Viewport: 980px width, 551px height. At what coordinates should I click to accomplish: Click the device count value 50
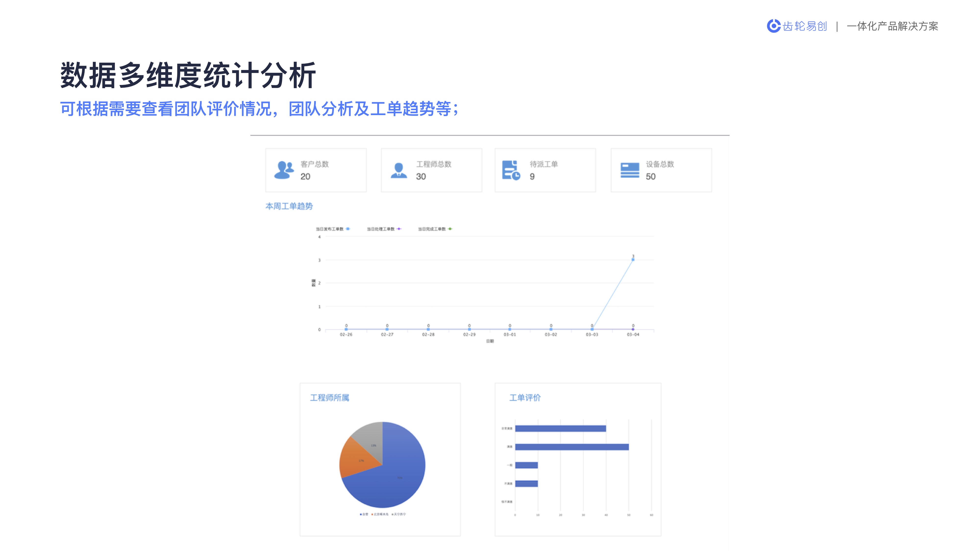[x=650, y=176]
